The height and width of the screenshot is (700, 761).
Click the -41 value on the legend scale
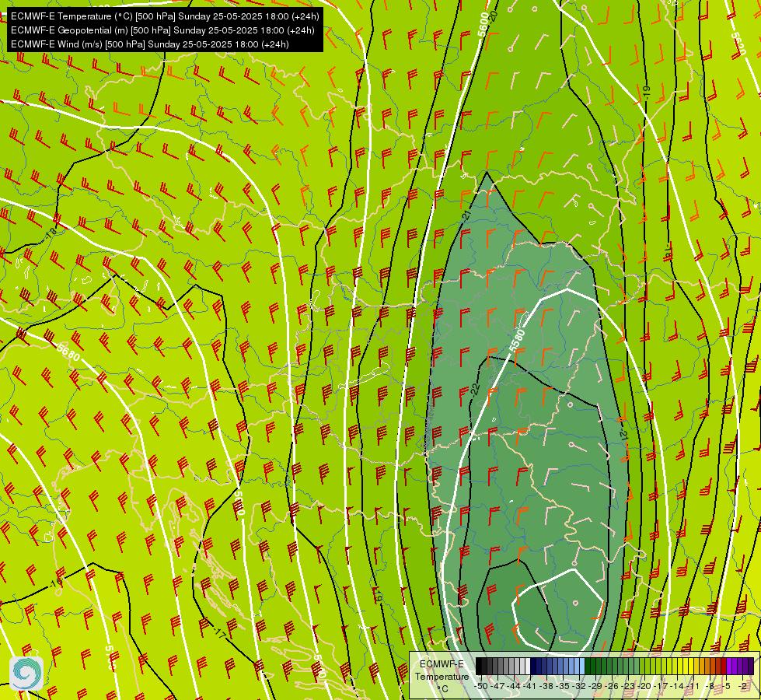click(x=531, y=686)
